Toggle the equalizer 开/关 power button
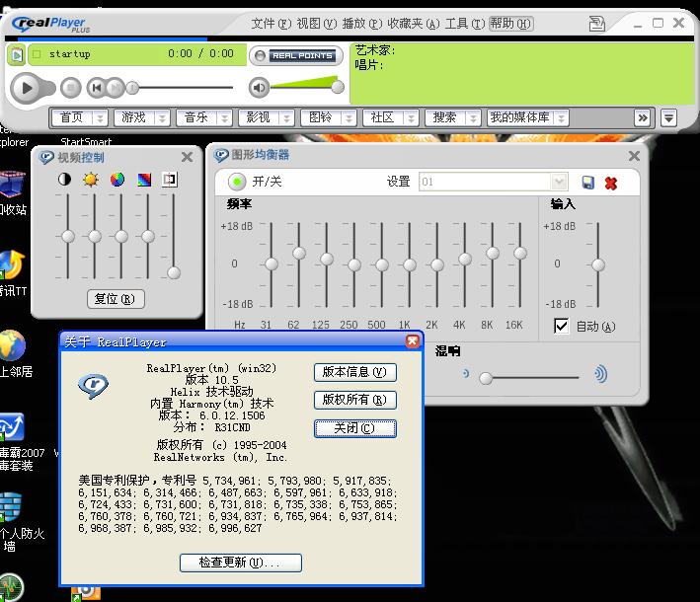The height and width of the screenshot is (602, 700). coord(237,182)
